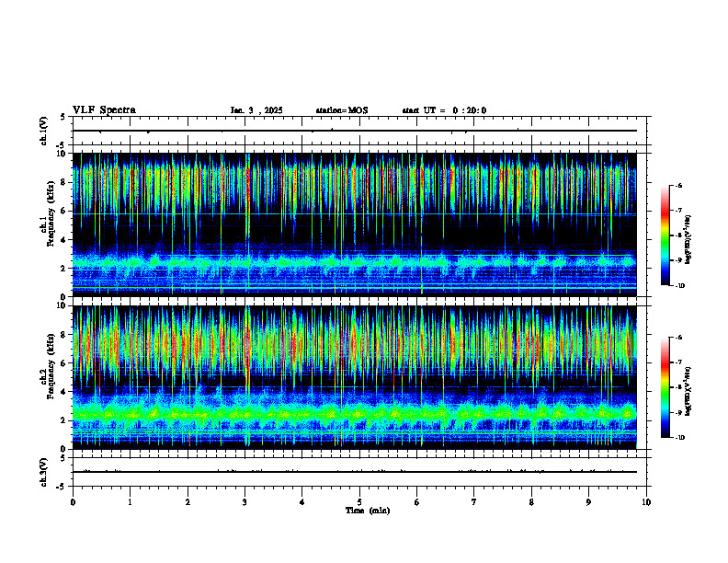Click the ch.1 spectrogram color bar
The width and height of the screenshot is (728, 563).
(665, 236)
